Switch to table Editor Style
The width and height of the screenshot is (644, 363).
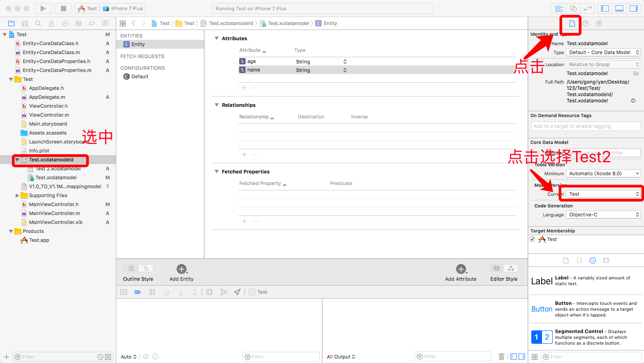coord(497,268)
